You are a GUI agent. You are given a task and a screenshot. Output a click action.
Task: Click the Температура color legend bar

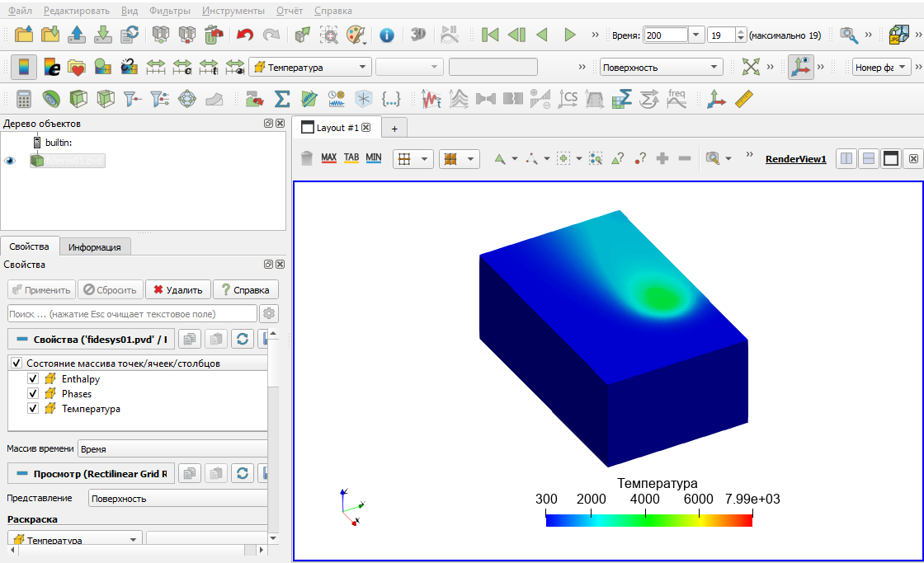648,521
